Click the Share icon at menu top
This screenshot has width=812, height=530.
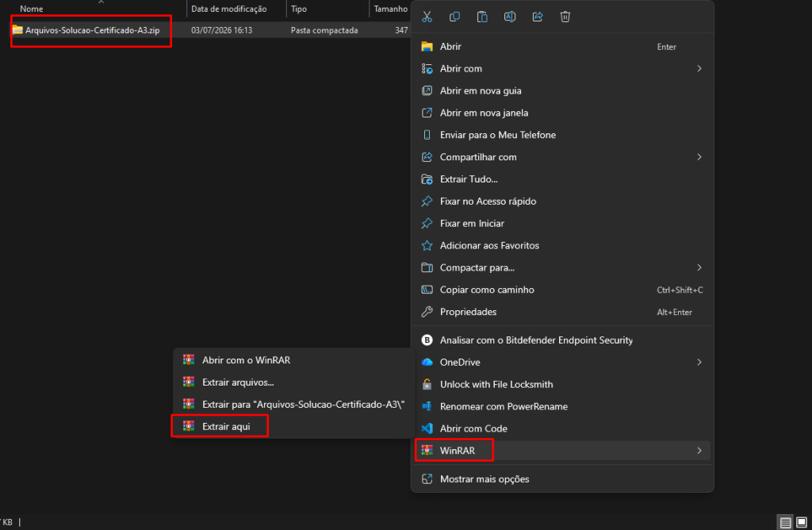(538, 17)
